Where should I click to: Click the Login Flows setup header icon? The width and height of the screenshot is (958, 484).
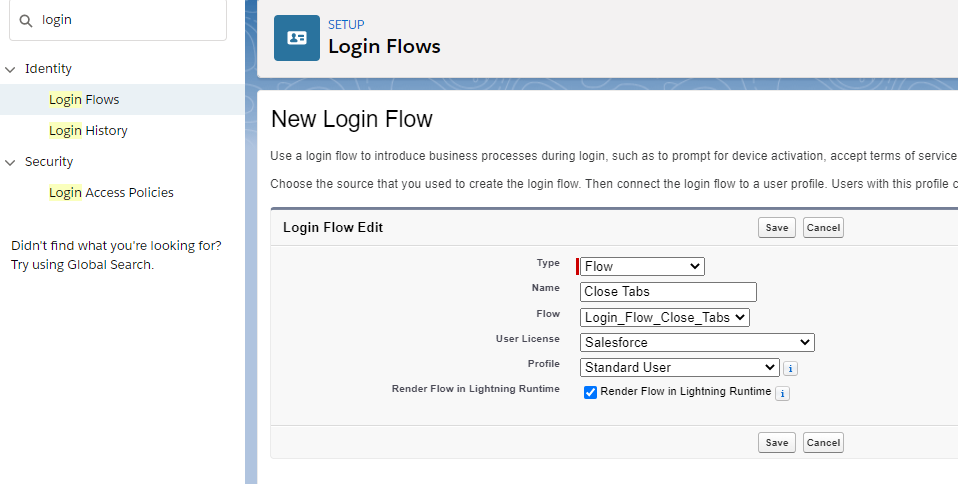point(297,38)
